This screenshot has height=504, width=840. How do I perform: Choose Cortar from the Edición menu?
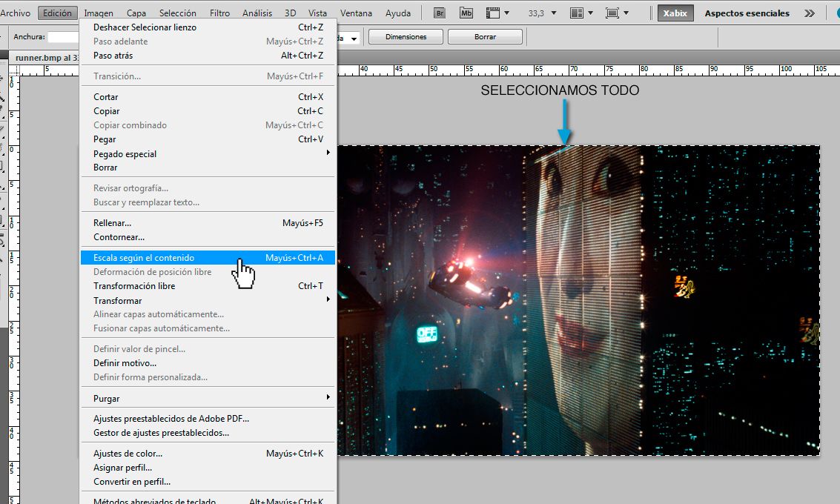pyautogui.click(x=208, y=97)
